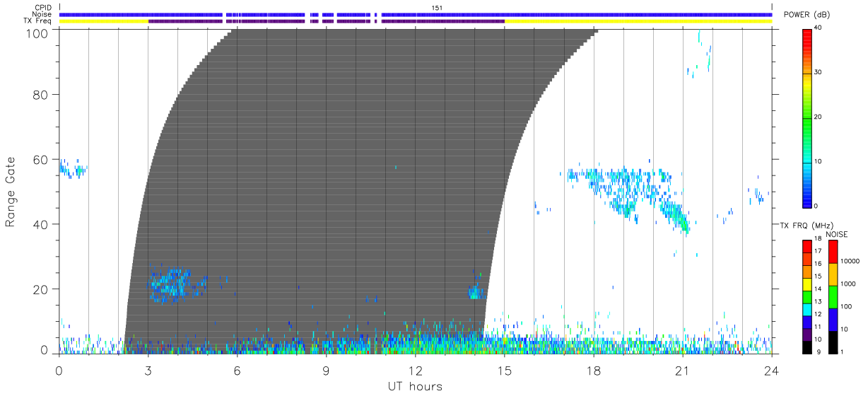Click UT hour tick label 15
This screenshot has height=401, width=868.
click(504, 370)
